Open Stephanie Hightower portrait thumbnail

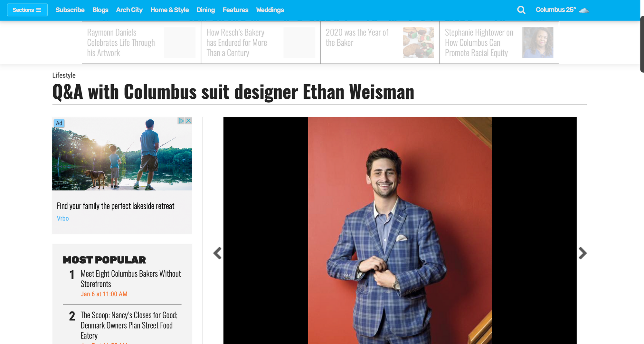click(538, 42)
